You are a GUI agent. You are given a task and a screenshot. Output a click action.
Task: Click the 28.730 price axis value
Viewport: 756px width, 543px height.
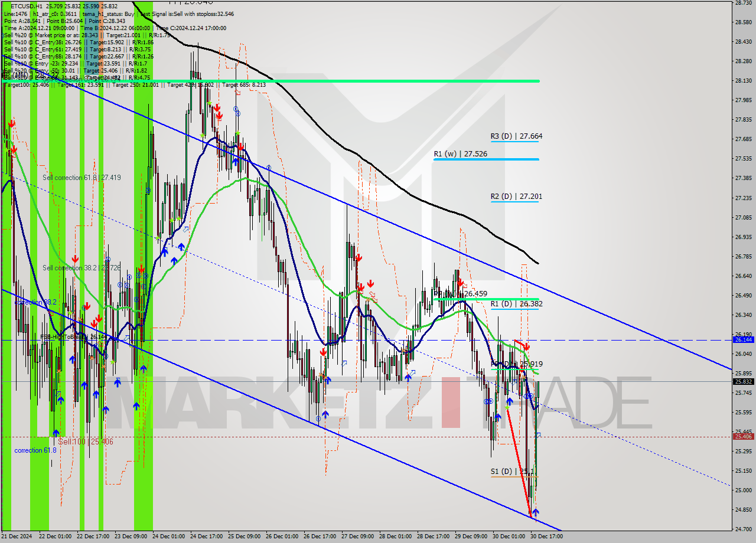point(743,3)
